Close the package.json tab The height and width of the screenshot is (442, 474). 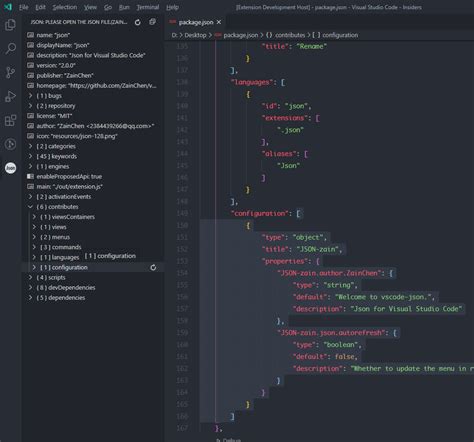coord(219,22)
